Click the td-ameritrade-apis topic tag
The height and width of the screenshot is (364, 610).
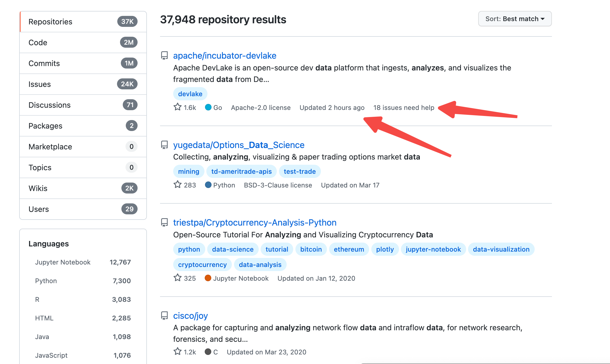point(241,172)
